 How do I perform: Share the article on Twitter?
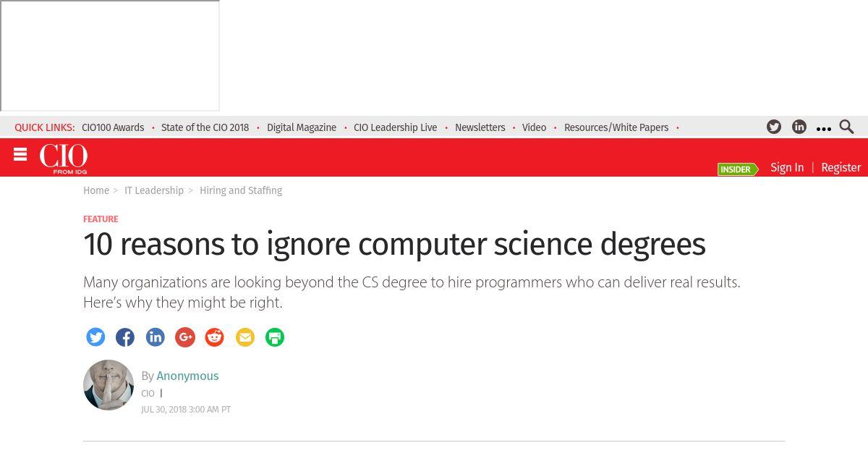pyautogui.click(x=95, y=337)
